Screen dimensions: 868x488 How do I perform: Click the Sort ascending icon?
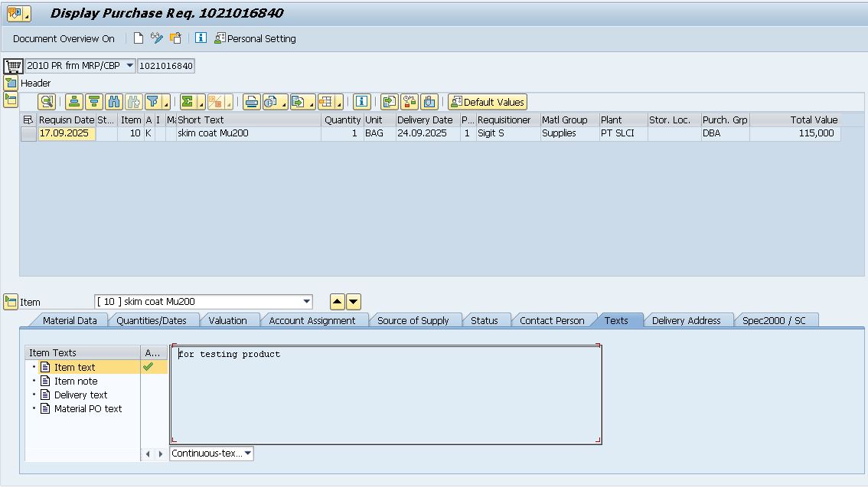(x=74, y=102)
